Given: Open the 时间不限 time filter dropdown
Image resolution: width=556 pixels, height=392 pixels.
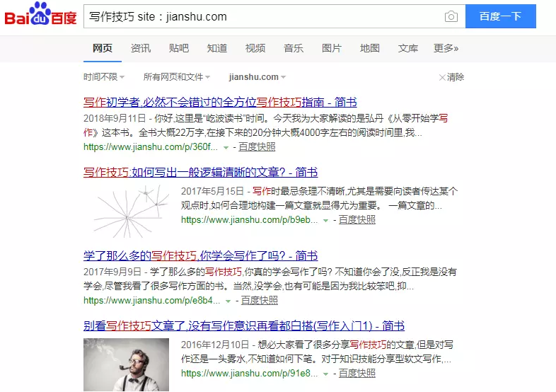Looking at the screenshot, I should click(104, 77).
